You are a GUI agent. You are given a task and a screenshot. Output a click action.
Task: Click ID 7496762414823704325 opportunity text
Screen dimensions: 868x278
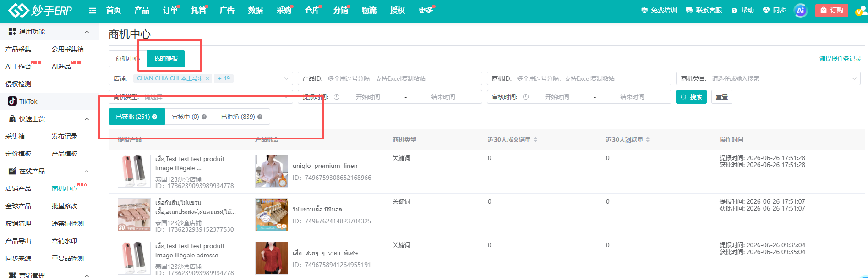coord(332,221)
